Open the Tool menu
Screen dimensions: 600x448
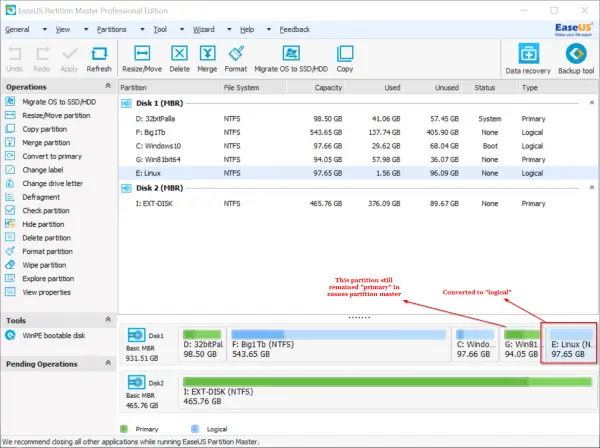click(160, 29)
